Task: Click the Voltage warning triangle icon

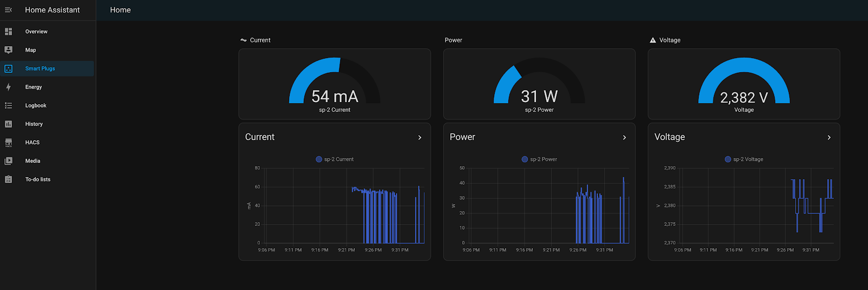Action: [653, 40]
